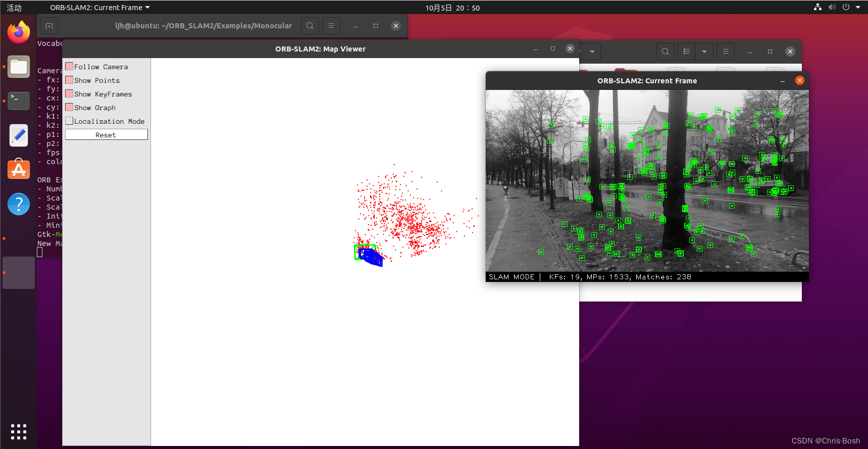This screenshot has width=868, height=449.
Task: Select the running app placeholder in dock
Action: (19, 273)
